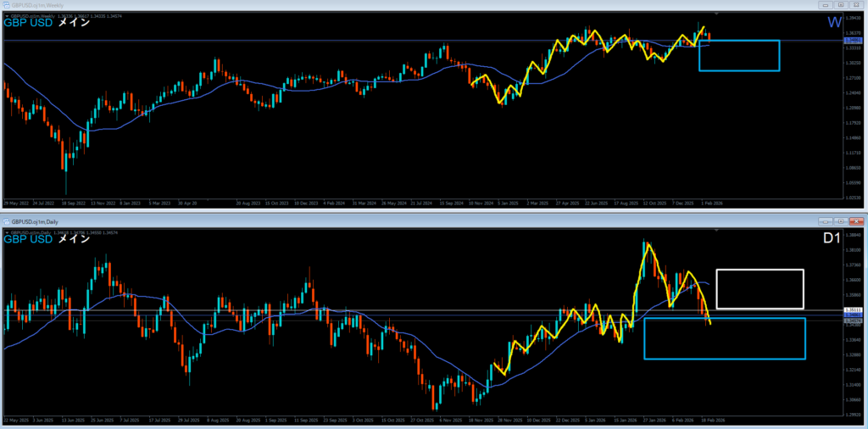Click the 29 May 2022 date on Weekly axis
The width and height of the screenshot is (868, 429).
tap(15, 203)
